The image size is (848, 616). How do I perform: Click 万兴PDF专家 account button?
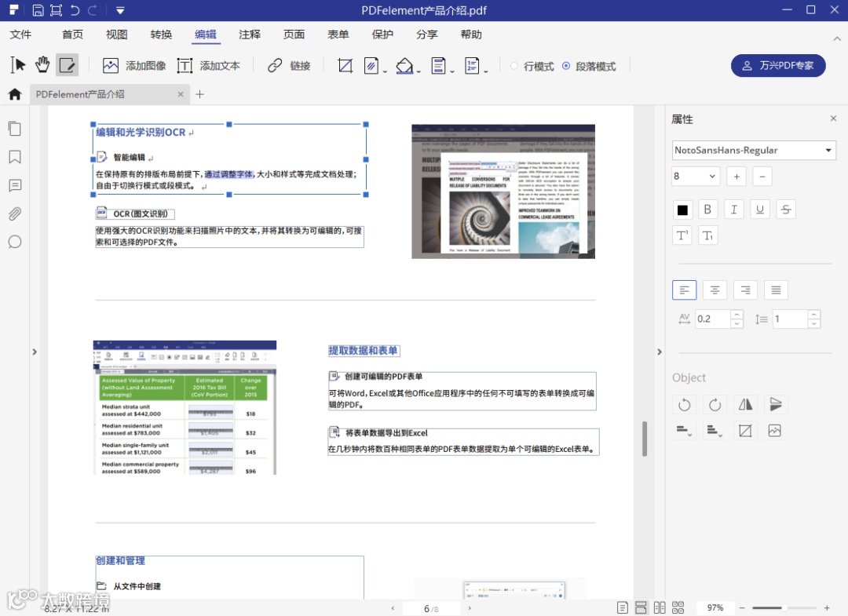point(778,65)
